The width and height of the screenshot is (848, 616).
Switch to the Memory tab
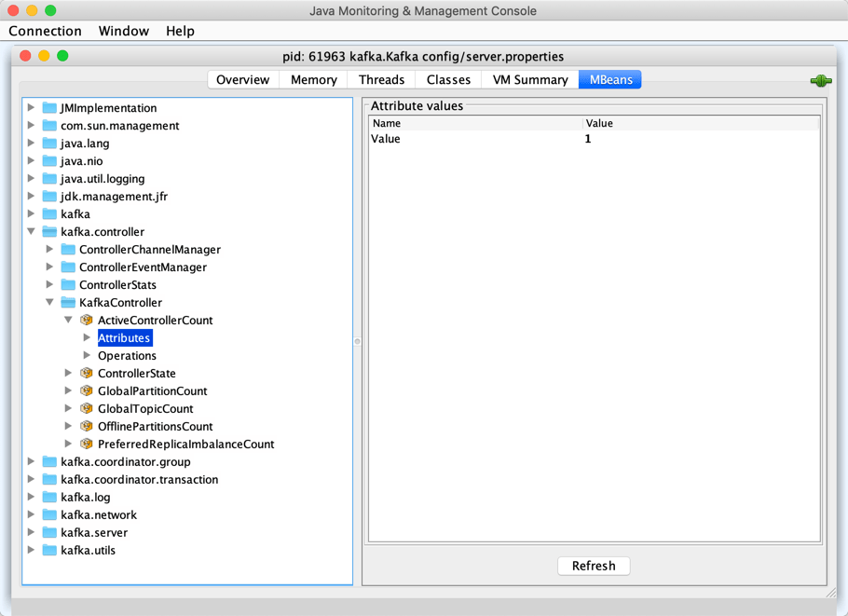point(312,79)
